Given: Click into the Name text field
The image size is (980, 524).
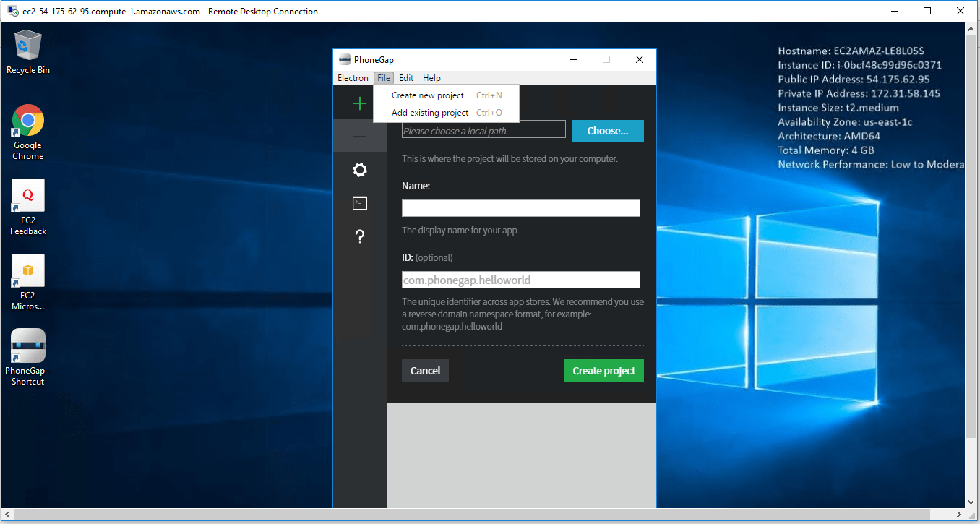Looking at the screenshot, I should [x=520, y=208].
